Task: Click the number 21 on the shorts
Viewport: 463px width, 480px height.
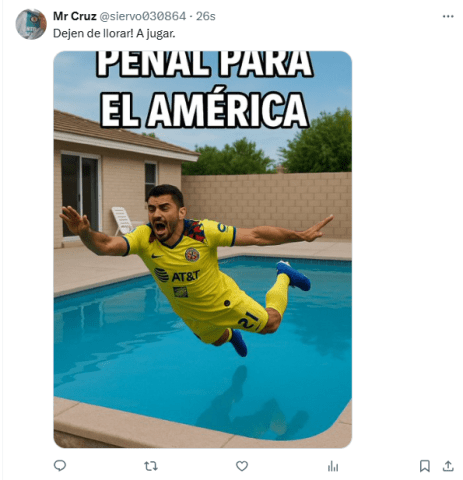Action: [x=248, y=320]
